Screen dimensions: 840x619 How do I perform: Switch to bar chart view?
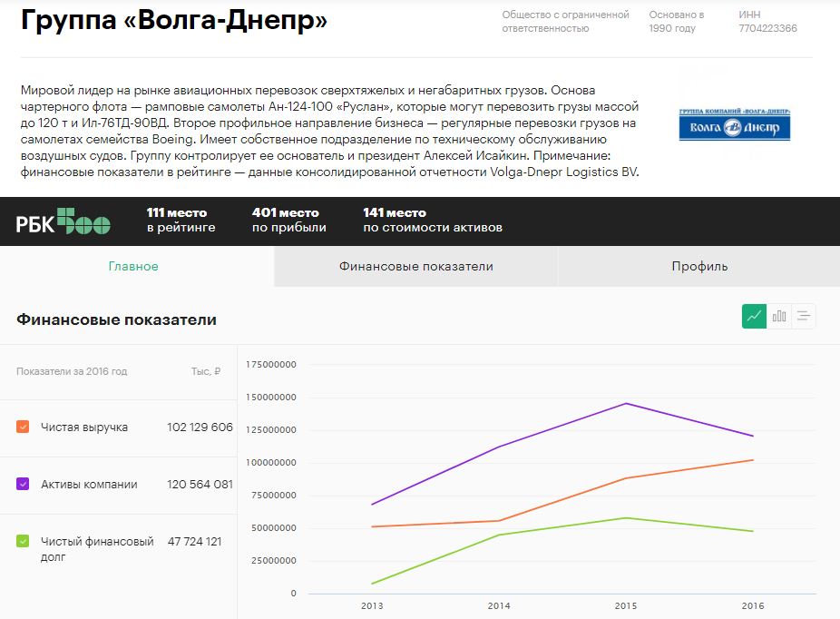pos(779,316)
